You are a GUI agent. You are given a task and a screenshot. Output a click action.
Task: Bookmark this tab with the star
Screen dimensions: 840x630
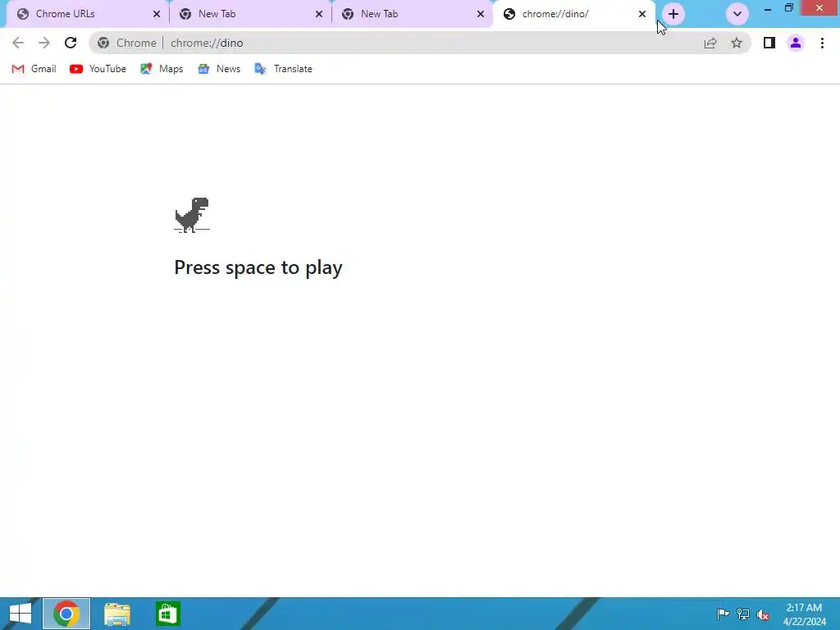[737, 43]
